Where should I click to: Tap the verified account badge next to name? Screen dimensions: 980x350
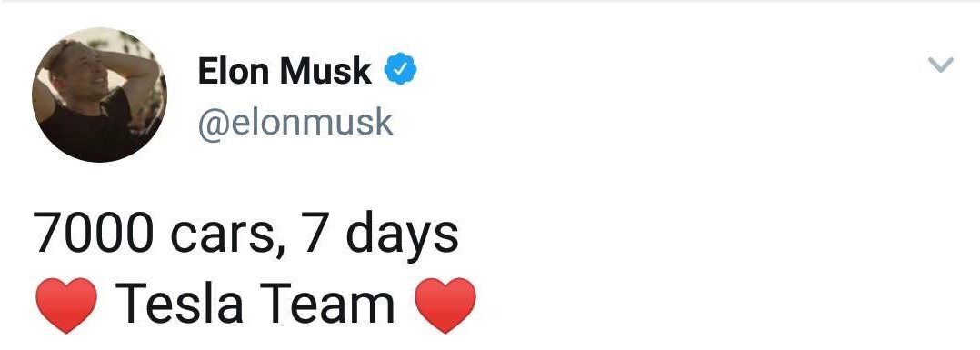400,69
